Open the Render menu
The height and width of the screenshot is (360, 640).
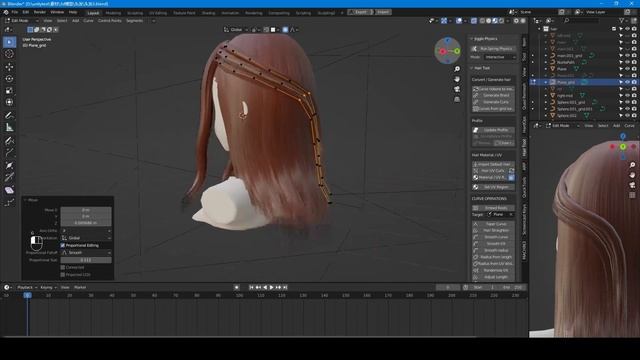pos(40,12)
